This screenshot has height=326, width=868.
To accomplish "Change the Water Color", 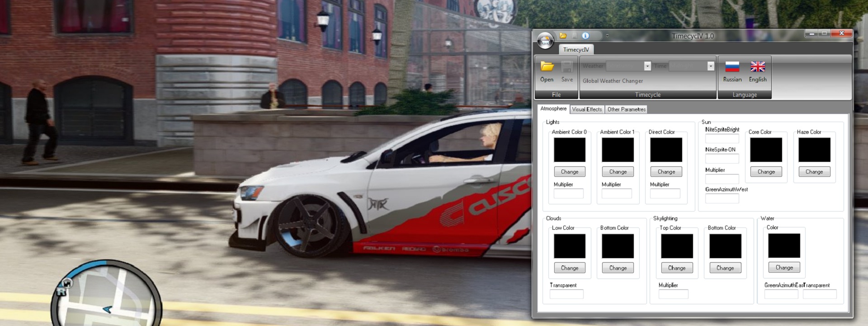I will click(784, 268).
